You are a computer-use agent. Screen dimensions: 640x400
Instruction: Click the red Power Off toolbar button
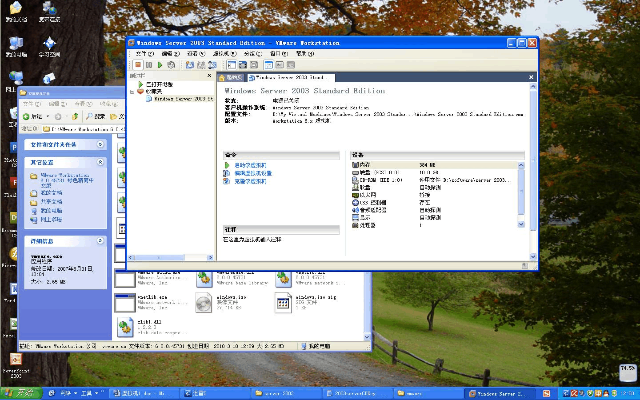(x=138, y=65)
